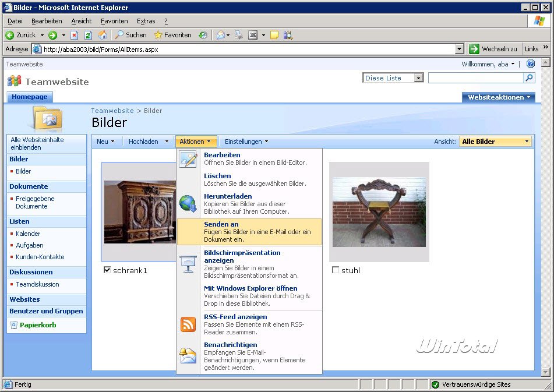
Task: Open the Kunden-Kontakte link in sidebar
Action: [40, 257]
